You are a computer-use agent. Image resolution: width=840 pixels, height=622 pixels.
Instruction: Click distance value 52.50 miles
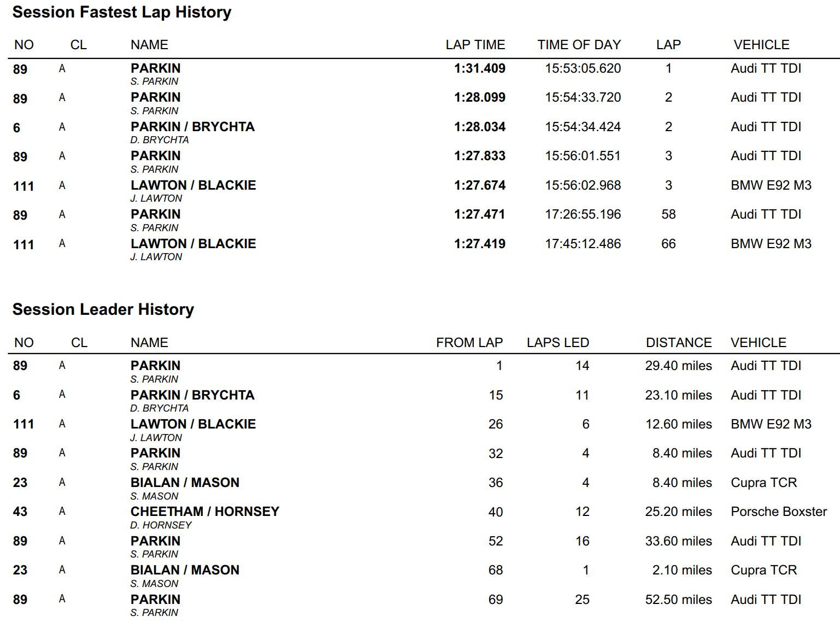[x=678, y=600]
